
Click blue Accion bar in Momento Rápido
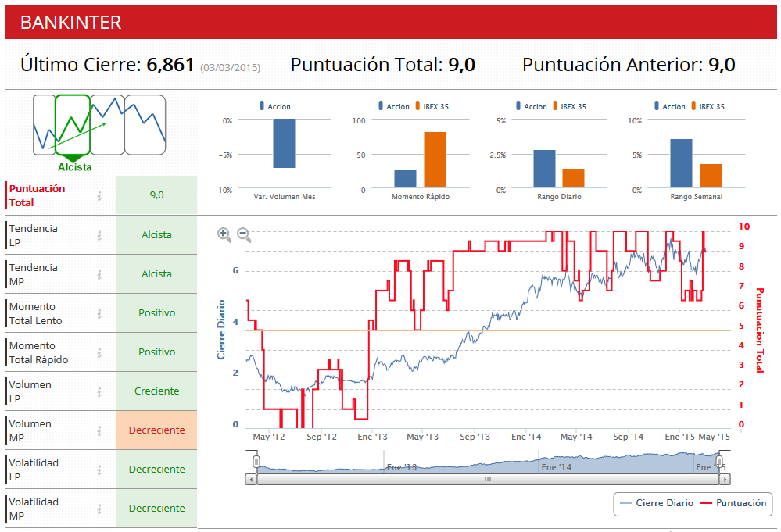click(405, 179)
